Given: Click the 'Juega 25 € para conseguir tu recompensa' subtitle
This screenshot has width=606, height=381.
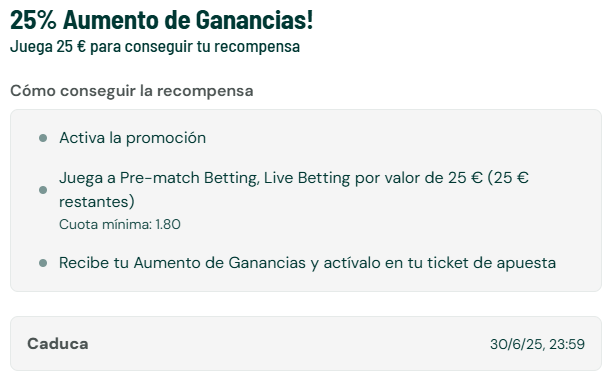Looking at the screenshot, I should [155, 46].
